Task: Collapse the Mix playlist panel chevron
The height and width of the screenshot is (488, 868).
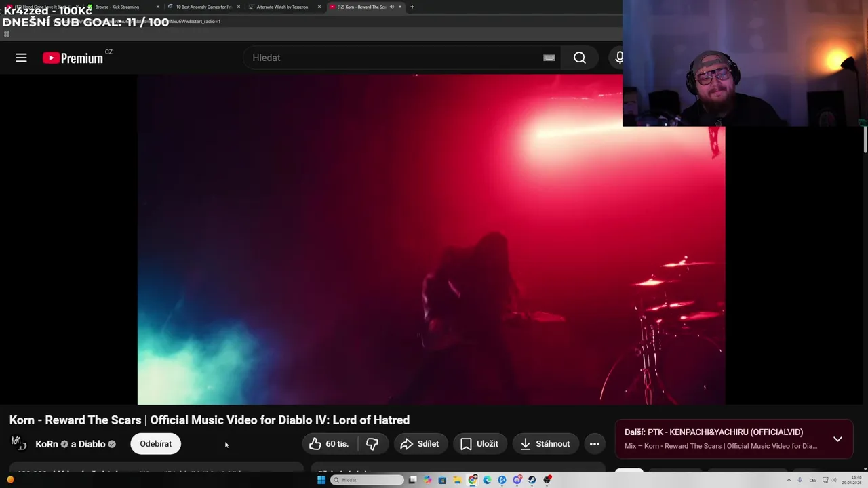Action: 837,439
